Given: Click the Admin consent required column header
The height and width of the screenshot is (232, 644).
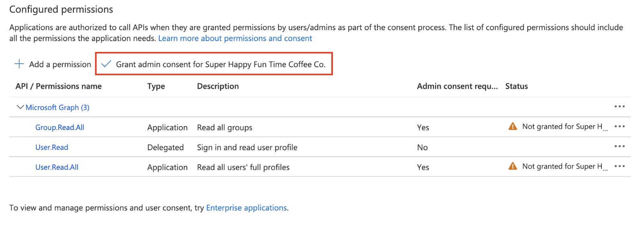Looking at the screenshot, I should coord(457,86).
